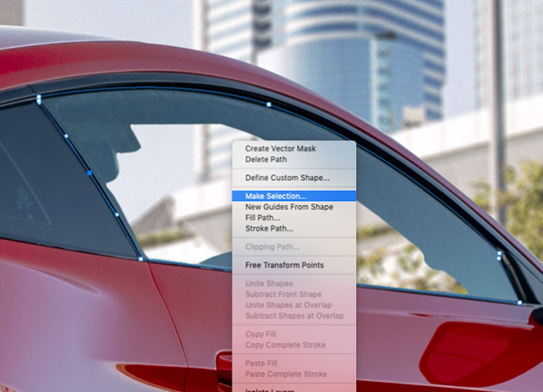Open Define Custom Shape... dialog
The image size is (543, 392).
pos(294,177)
